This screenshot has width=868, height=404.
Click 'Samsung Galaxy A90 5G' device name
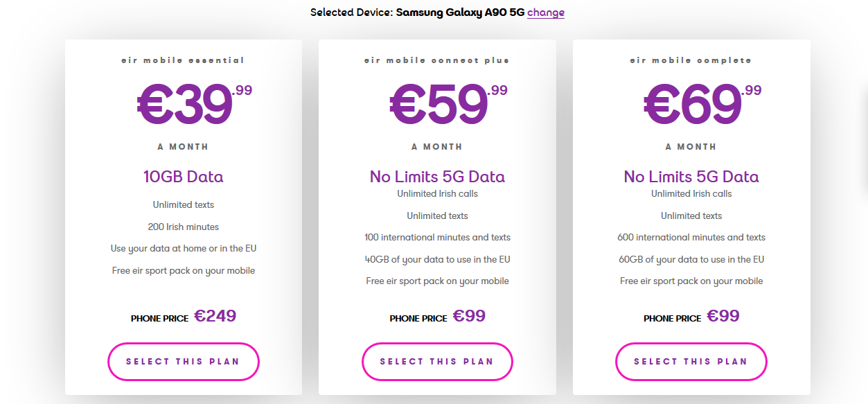point(460,12)
